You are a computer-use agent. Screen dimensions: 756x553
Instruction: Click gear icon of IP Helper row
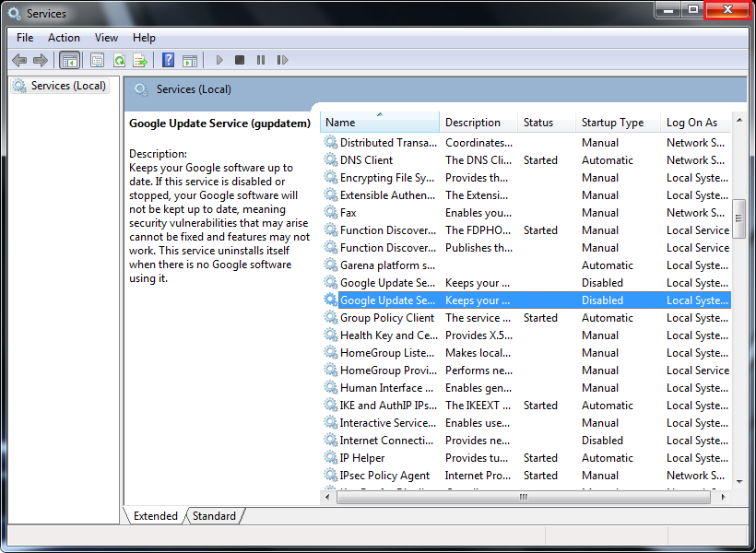pos(331,457)
